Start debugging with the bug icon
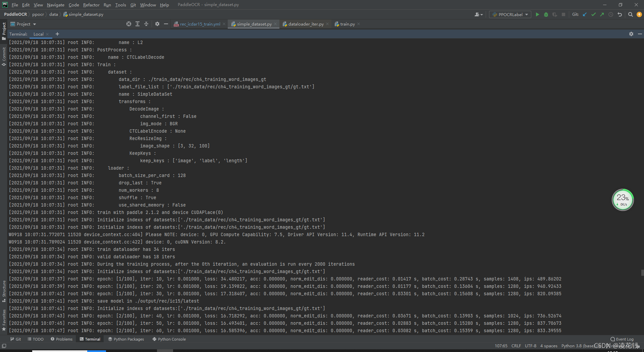644x352 pixels. click(x=546, y=14)
